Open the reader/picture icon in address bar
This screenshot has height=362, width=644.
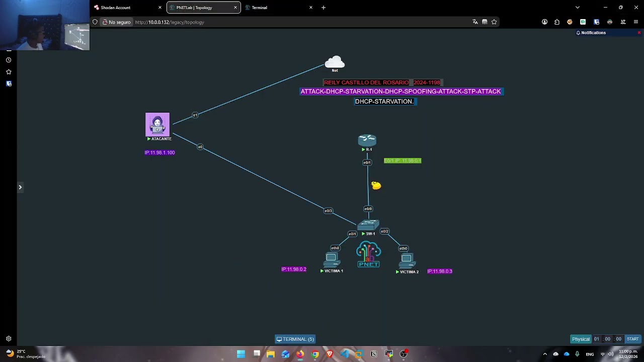(485, 22)
